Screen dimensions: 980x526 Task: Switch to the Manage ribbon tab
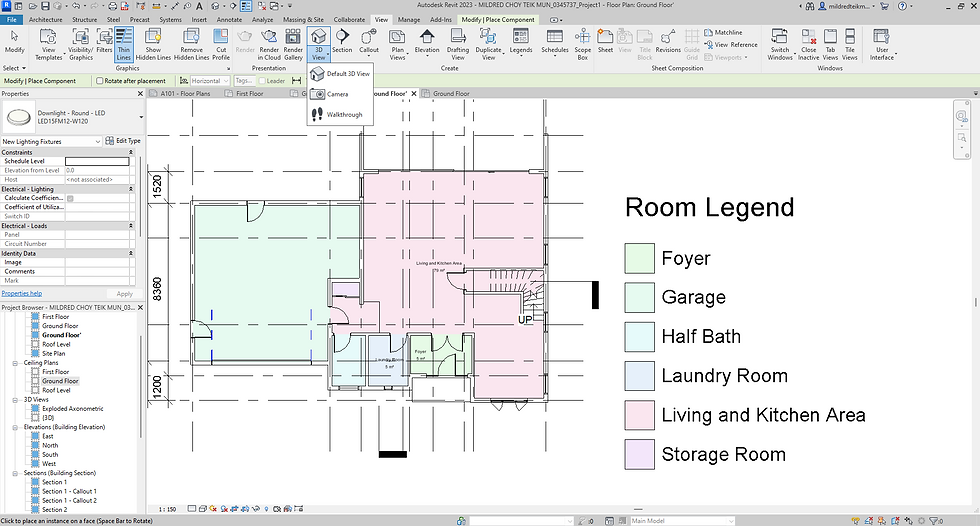[409, 19]
